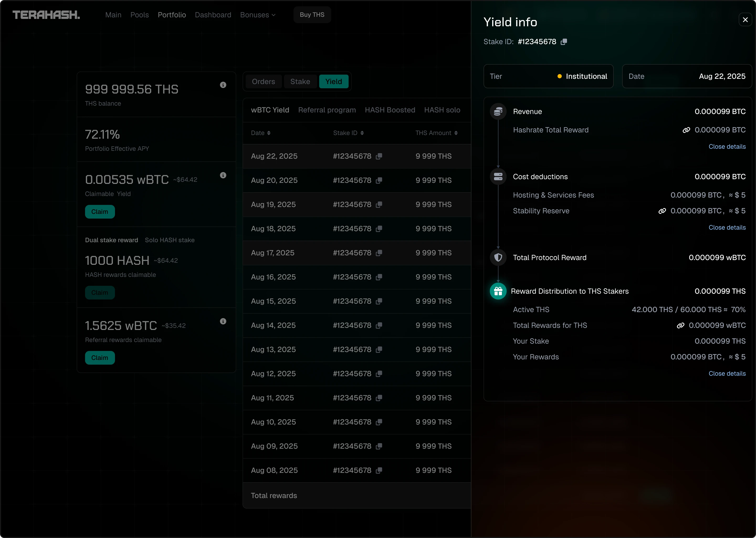The image size is (756, 538).
Task: Open the HASH Boosted sub-tab
Action: (x=390, y=110)
